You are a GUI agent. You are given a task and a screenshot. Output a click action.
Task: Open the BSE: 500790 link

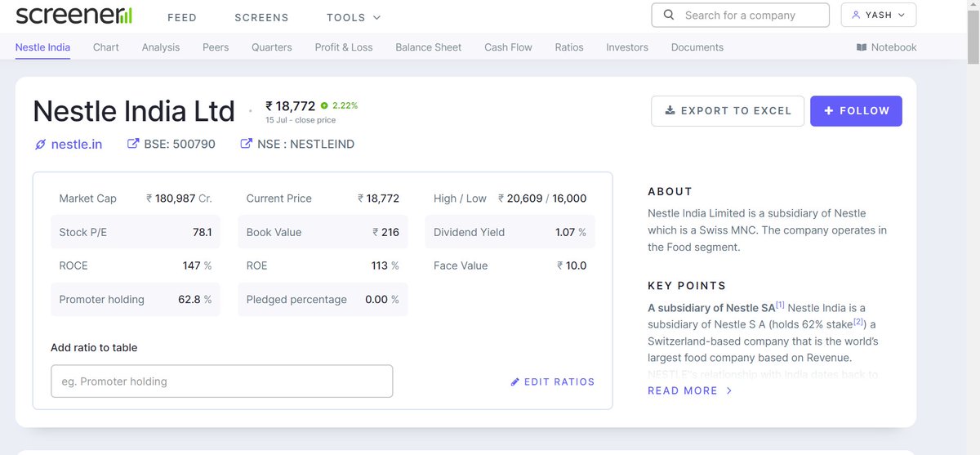coord(180,145)
